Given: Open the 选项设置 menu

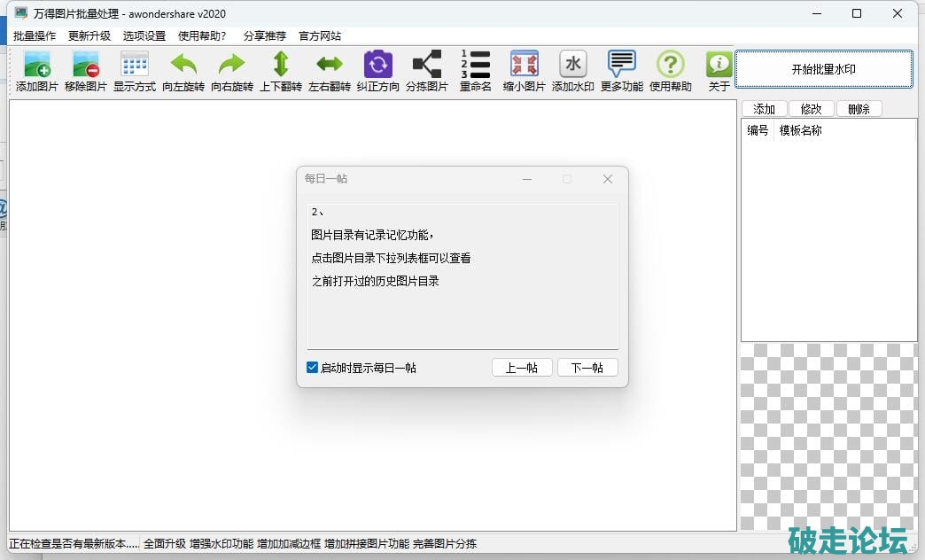Looking at the screenshot, I should 144,36.
